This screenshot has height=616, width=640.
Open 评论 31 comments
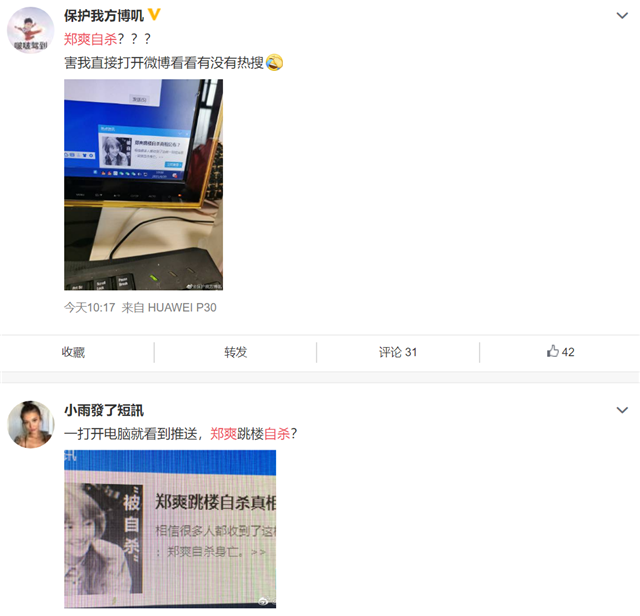[398, 352]
